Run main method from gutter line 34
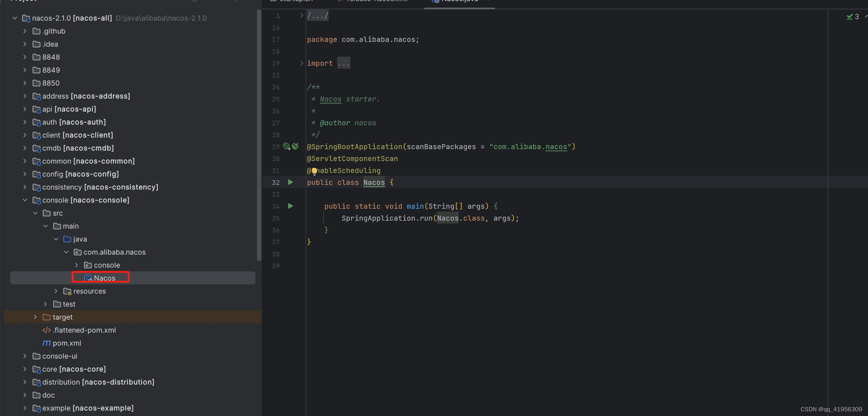Screen dimensions: 868x416 (x=290, y=206)
